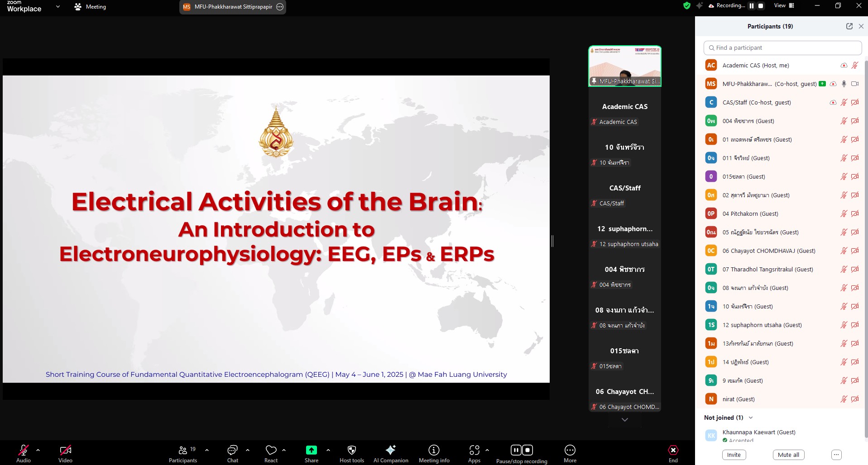868x465 pixels.
Task: Click the green Share screen icon
Action: coord(312,450)
